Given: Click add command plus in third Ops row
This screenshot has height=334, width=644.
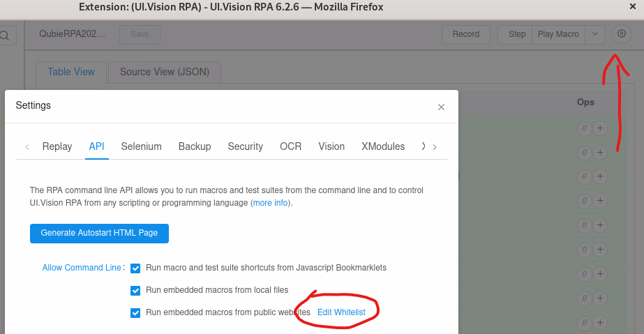Looking at the screenshot, I should pyautogui.click(x=600, y=176).
